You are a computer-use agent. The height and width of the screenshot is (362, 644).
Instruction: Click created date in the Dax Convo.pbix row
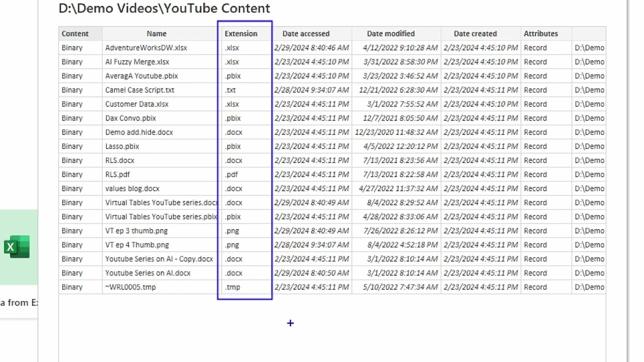click(x=480, y=118)
